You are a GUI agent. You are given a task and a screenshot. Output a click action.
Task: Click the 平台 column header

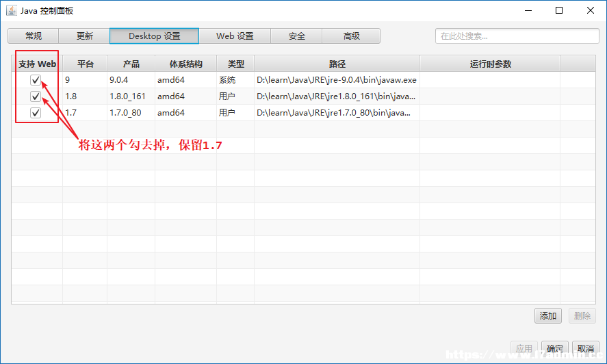[85, 64]
